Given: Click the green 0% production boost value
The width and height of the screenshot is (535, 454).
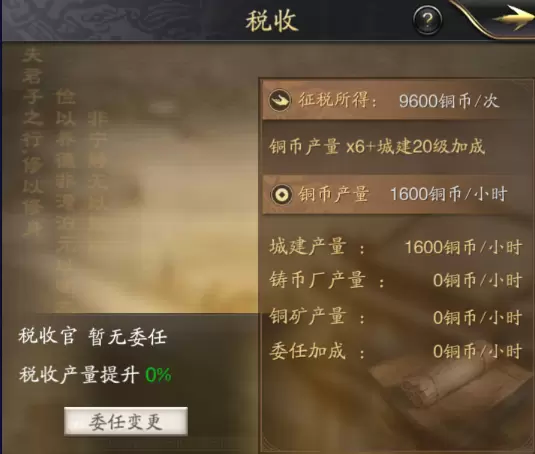Looking at the screenshot, I should (x=158, y=375).
